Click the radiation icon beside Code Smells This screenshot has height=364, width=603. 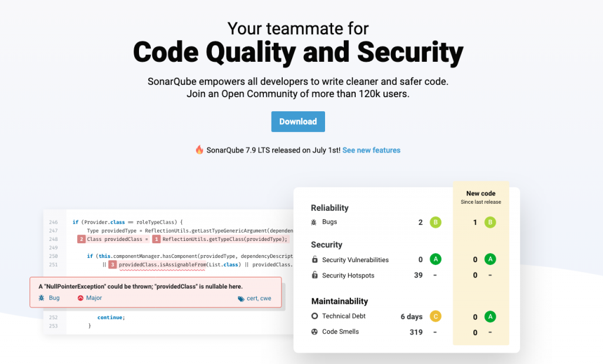pos(314,332)
